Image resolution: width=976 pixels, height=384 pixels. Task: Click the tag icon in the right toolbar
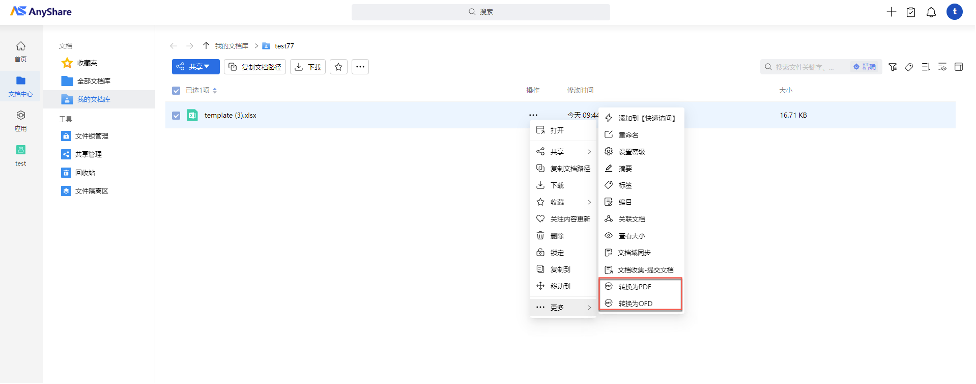[909, 67]
